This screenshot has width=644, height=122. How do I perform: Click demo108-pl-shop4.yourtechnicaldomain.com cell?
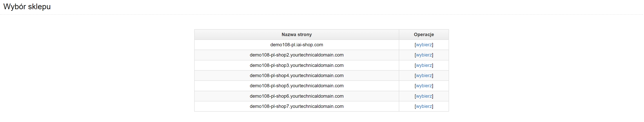pyautogui.click(x=297, y=76)
